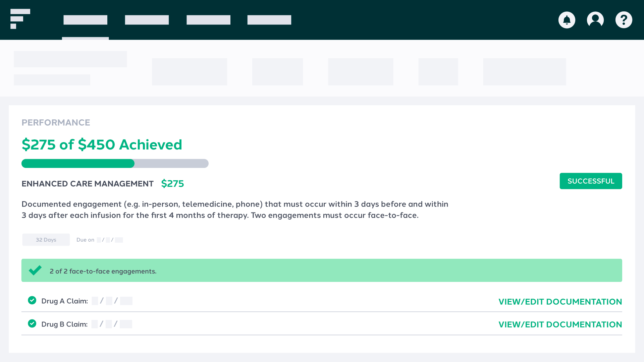
Task: Click the app logo in header
Action: [x=20, y=19]
